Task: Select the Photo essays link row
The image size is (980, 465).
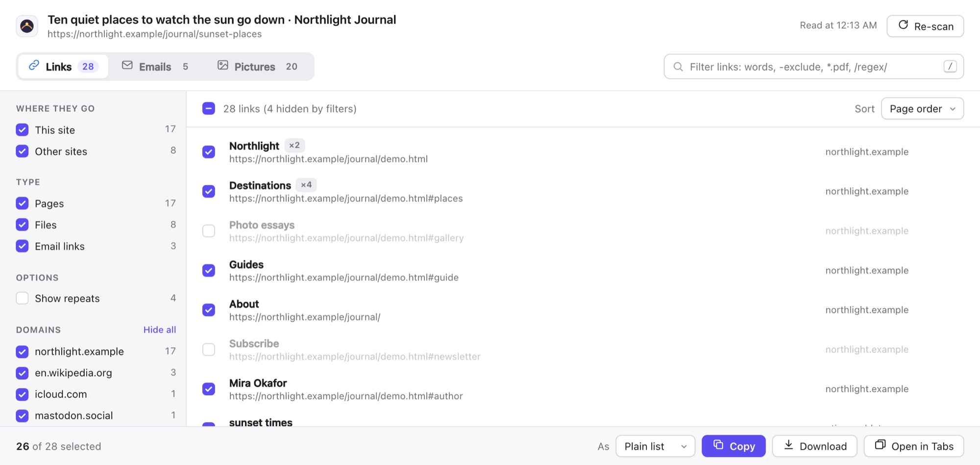Action: pos(209,231)
